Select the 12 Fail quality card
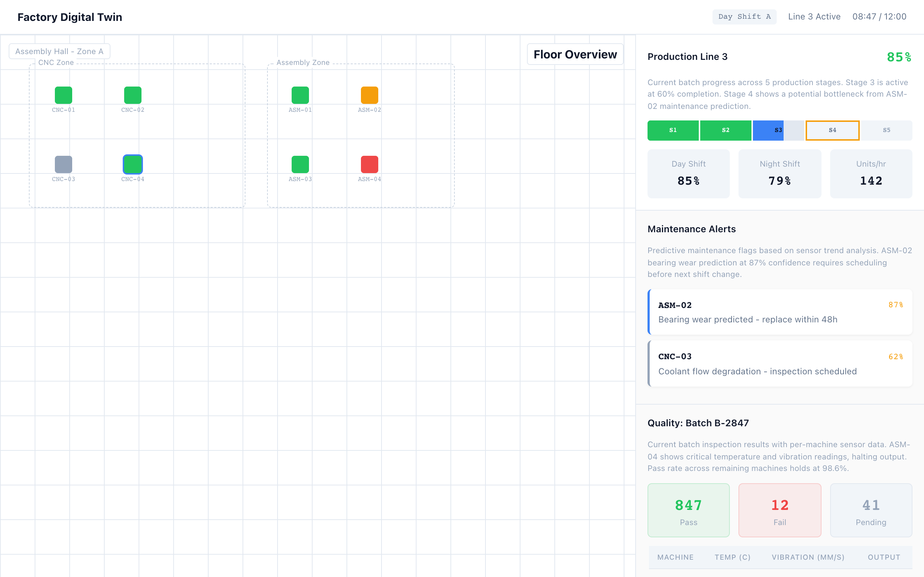The width and height of the screenshot is (924, 577). point(779,510)
